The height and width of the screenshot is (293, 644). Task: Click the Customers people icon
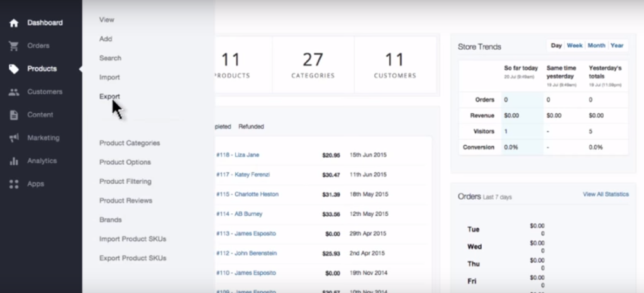(x=14, y=92)
